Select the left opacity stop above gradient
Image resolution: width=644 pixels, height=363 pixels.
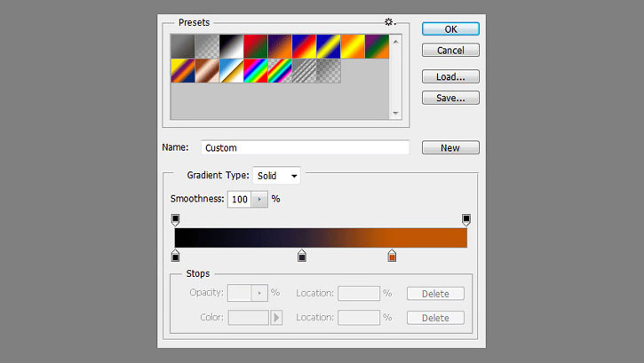point(175,219)
